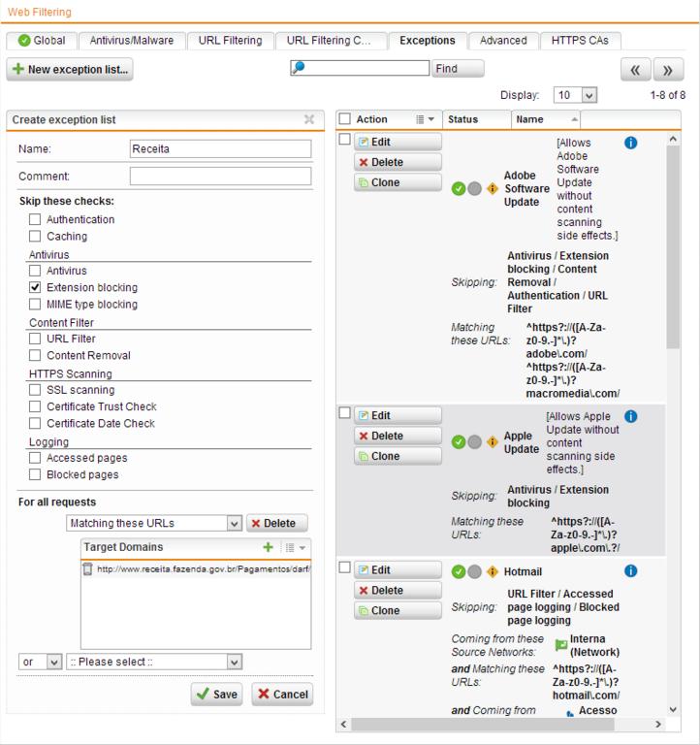The image size is (700, 745).
Task: Click the orange diamond icon beside Apple Update
Action: (x=493, y=442)
